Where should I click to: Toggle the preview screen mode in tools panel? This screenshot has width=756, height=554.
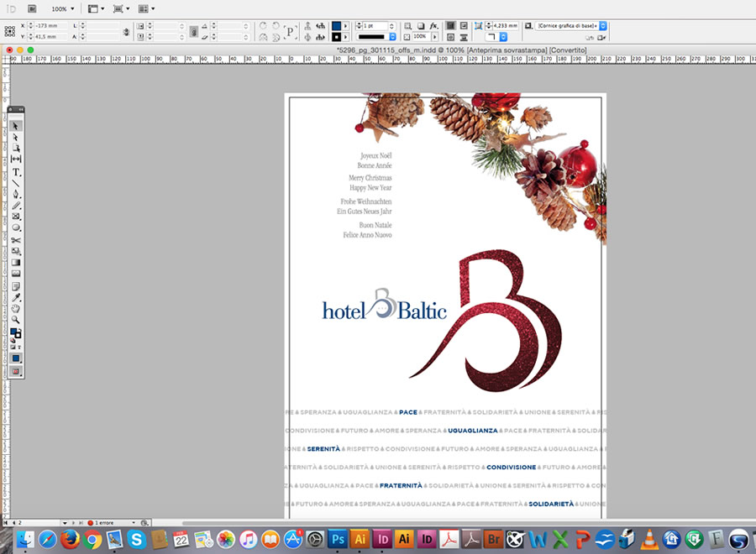click(x=16, y=370)
